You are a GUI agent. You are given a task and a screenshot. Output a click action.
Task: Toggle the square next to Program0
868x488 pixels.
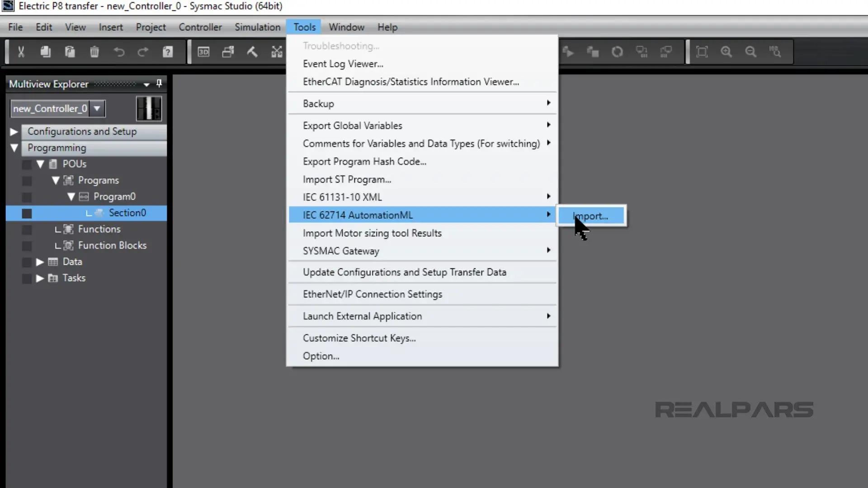tap(27, 197)
